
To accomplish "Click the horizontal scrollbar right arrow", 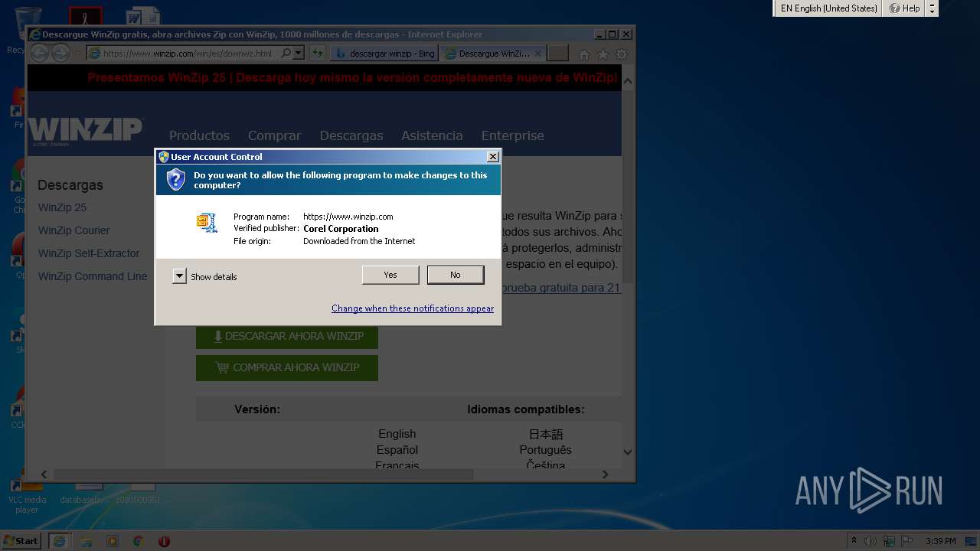I will (x=605, y=474).
